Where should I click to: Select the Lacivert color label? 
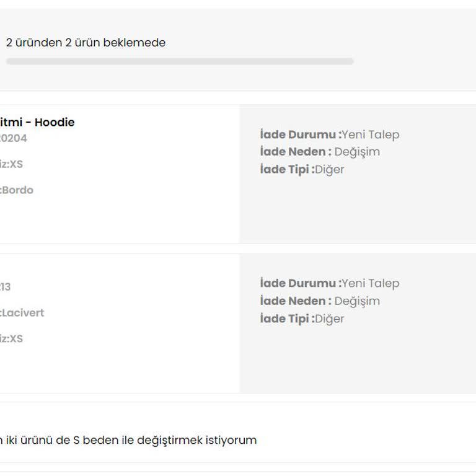click(22, 313)
